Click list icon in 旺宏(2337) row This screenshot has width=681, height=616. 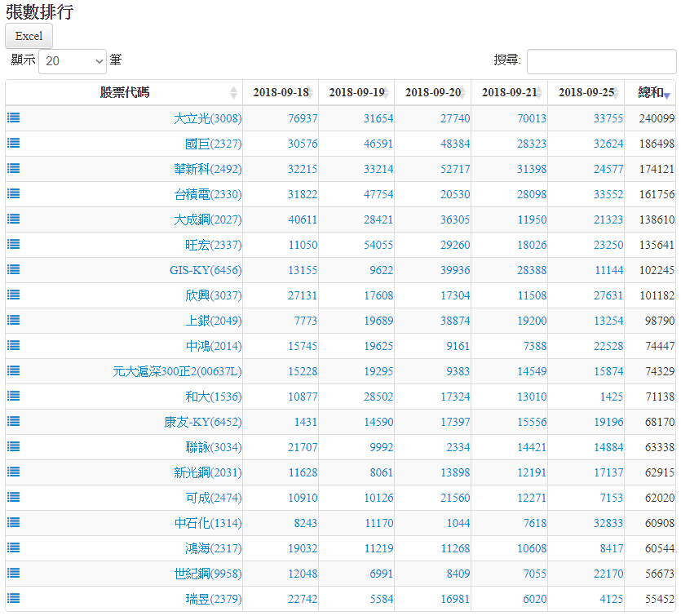click(x=13, y=244)
